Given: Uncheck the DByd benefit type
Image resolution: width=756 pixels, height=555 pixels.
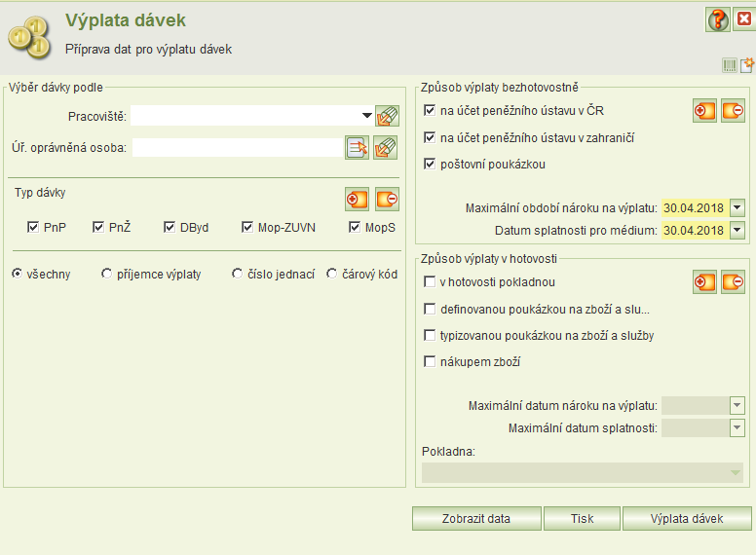Looking at the screenshot, I should coord(170,227).
